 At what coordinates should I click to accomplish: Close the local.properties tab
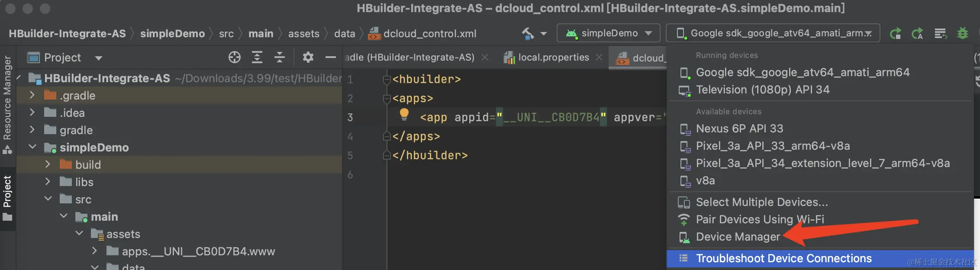point(599,57)
